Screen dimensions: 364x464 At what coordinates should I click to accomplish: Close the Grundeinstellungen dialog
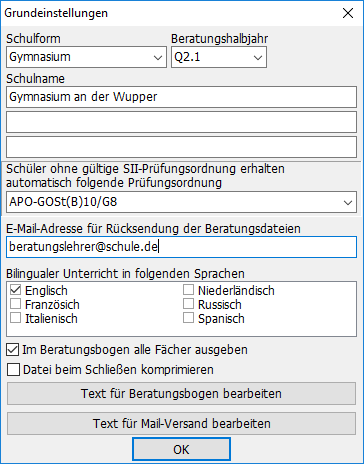tap(348, 13)
